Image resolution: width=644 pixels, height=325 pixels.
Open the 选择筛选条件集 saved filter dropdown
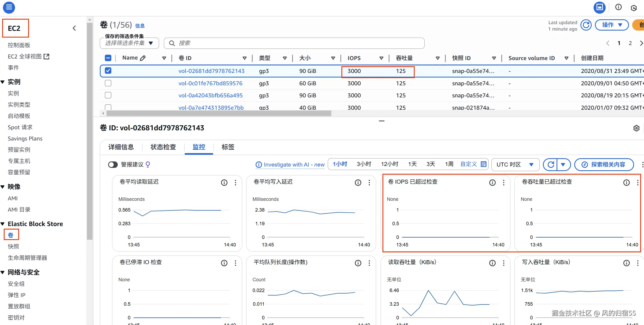pyautogui.click(x=129, y=43)
